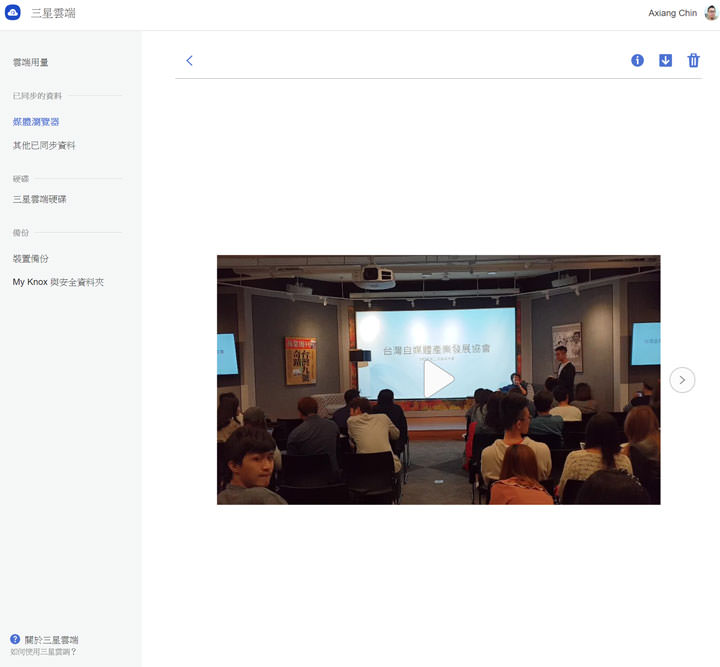The image size is (720, 667).
Task: Open 其他已同步資料 in the sidebar
Action: [x=44, y=146]
